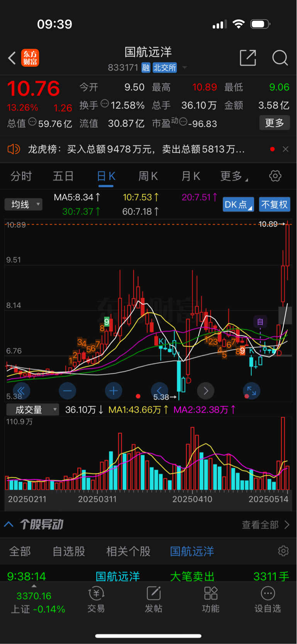297x644 pixels.
Task: Select the 自选股 filter tab
Action: 69,551
